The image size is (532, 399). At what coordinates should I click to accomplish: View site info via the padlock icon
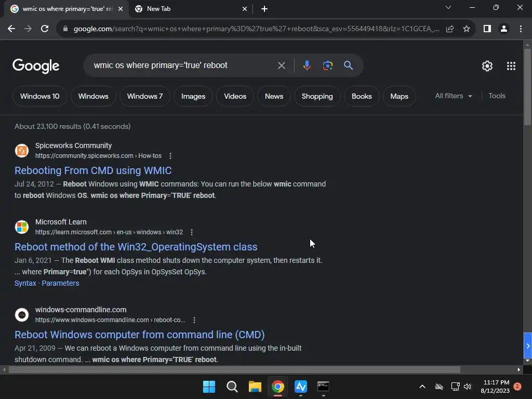tap(65, 29)
